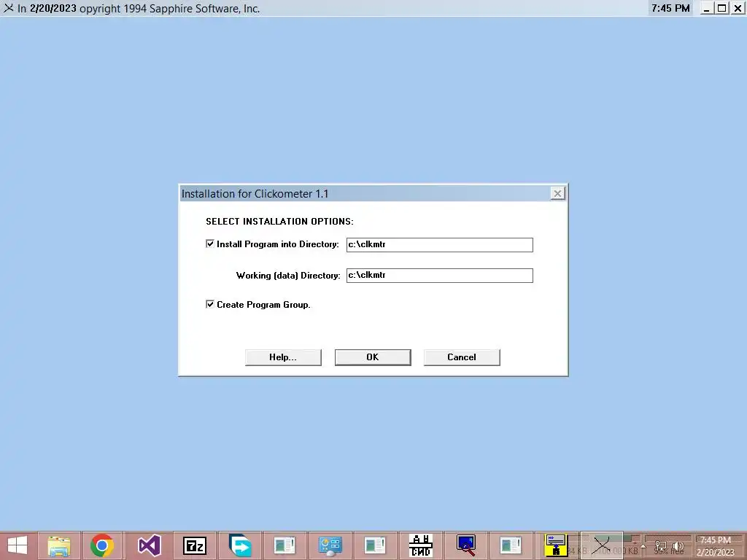Click the taskbar clock showing 7:45 PM
The image size is (747, 560).
tap(715, 546)
